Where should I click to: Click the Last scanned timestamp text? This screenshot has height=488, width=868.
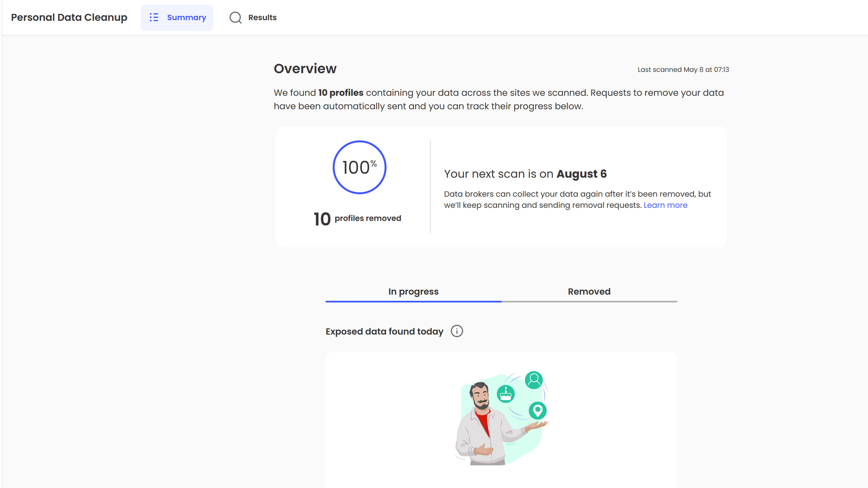(x=683, y=69)
